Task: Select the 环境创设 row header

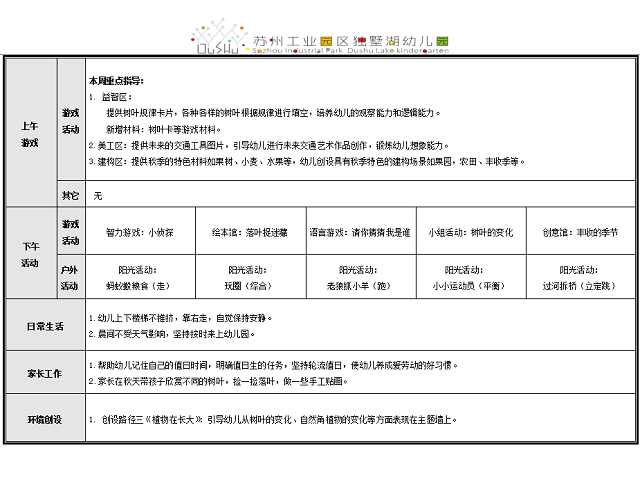Action: click(x=45, y=418)
